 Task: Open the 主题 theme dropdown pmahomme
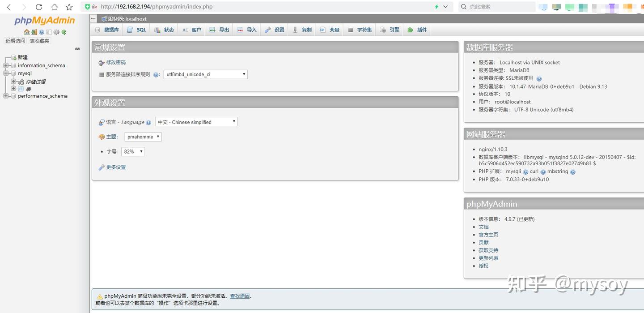pyautogui.click(x=143, y=137)
